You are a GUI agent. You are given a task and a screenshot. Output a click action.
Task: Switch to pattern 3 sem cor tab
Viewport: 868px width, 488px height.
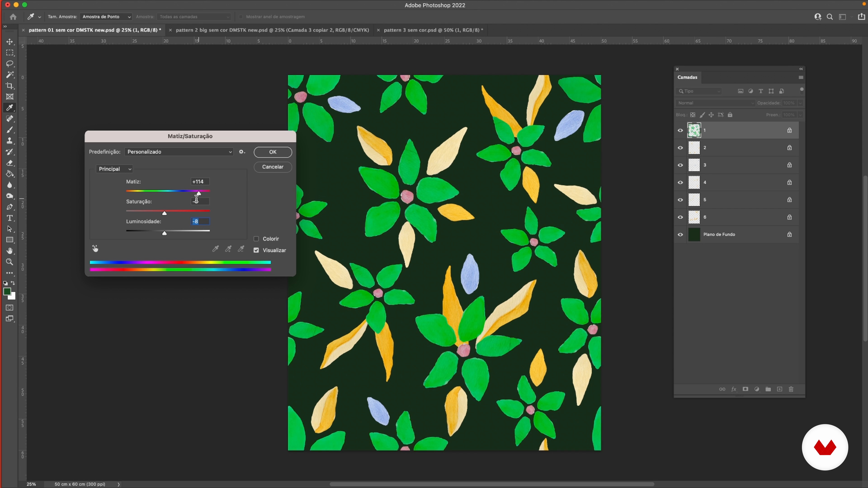pos(433,30)
